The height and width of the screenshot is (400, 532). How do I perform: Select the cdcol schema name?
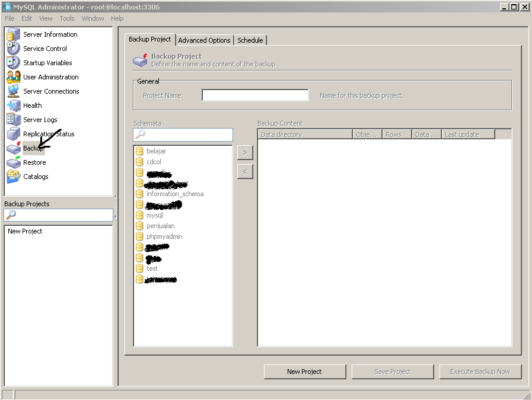pos(154,162)
